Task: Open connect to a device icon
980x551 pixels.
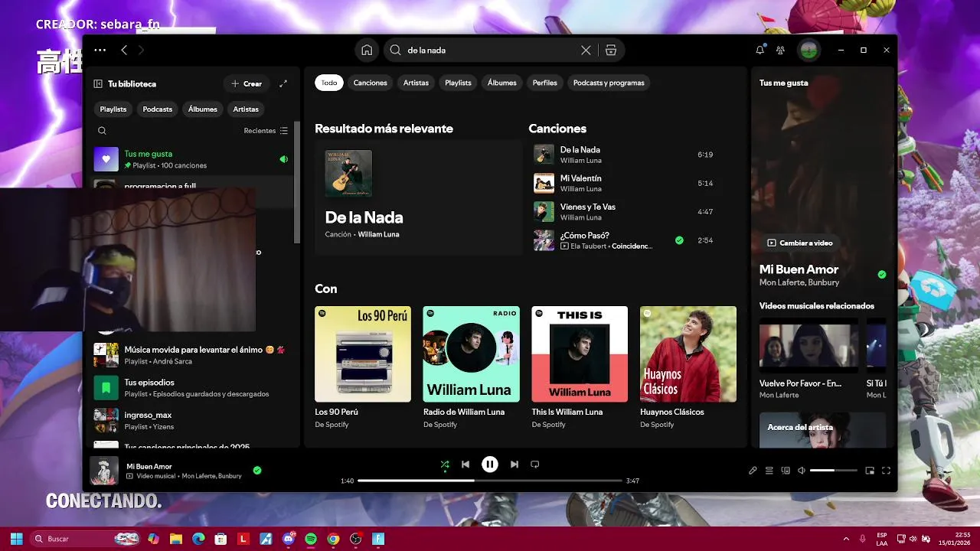Action: pos(786,471)
